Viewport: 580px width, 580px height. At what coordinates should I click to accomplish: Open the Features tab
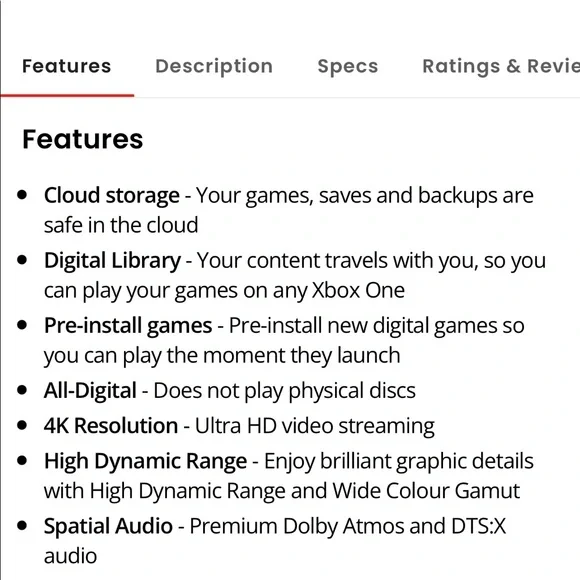(67, 66)
